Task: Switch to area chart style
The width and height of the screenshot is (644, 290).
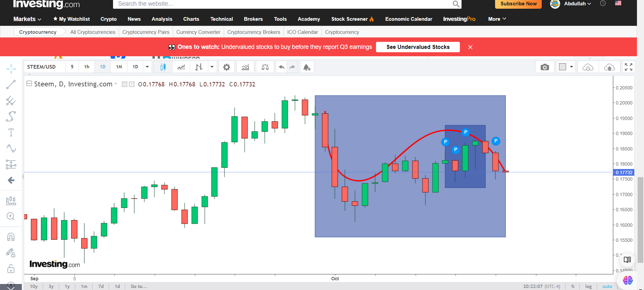Action: tap(181, 67)
